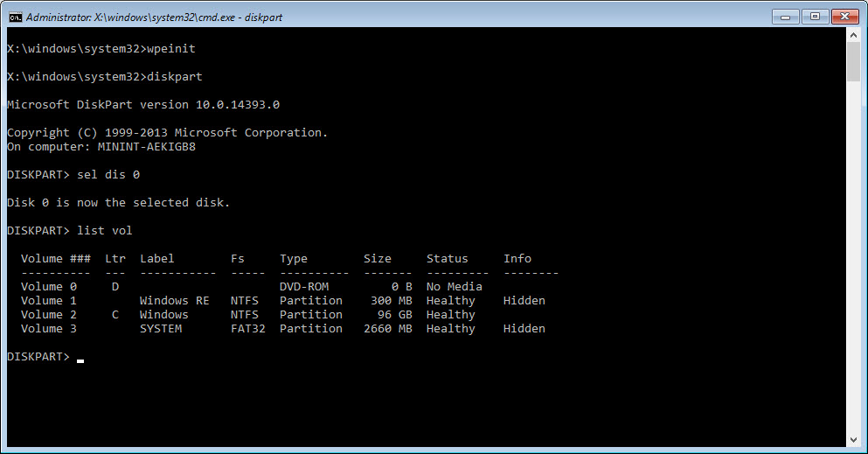Click the cmd.exe icon in title bar
This screenshot has height=454, width=868.
click(14, 17)
